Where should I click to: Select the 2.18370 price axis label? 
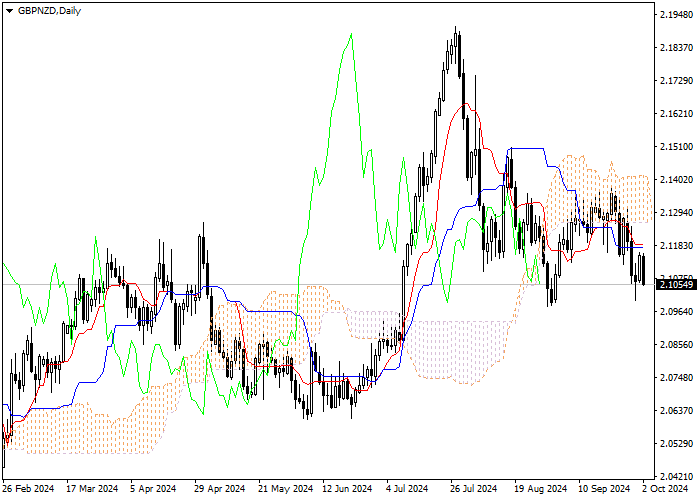[676, 48]
